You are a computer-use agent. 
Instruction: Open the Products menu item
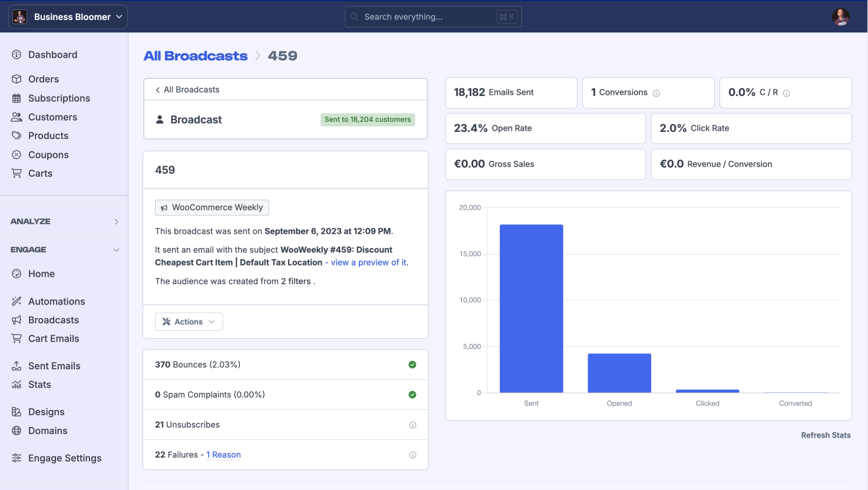pos(47,135)
